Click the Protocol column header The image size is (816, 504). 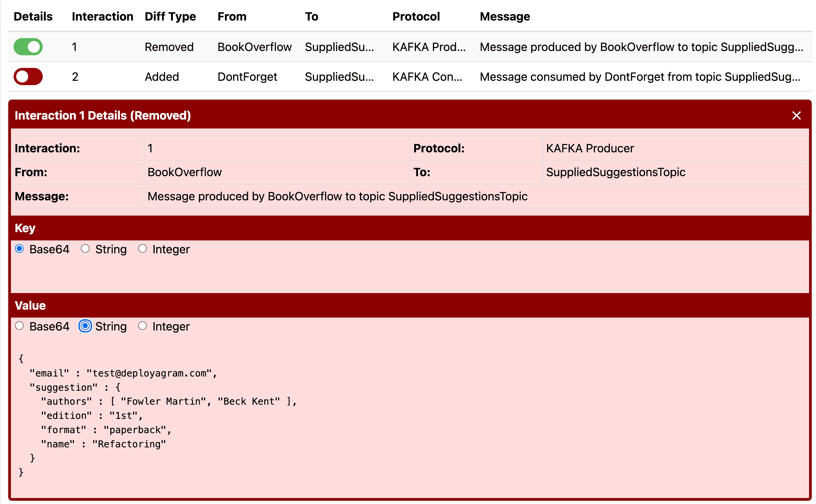pos(416,16)
